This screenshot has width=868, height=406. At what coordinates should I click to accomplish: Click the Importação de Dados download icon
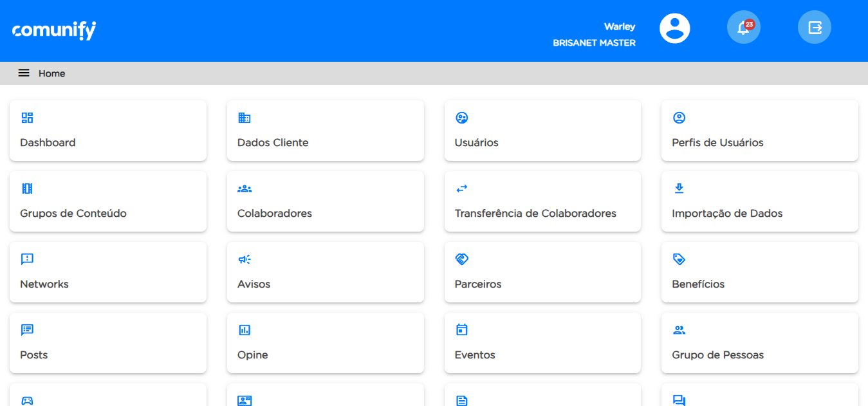[679, 189]
